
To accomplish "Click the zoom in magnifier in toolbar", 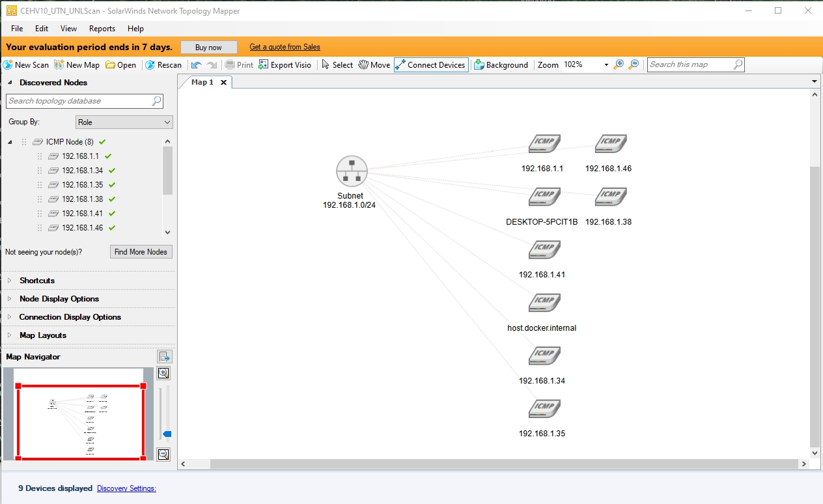I will tap(619, 65).
